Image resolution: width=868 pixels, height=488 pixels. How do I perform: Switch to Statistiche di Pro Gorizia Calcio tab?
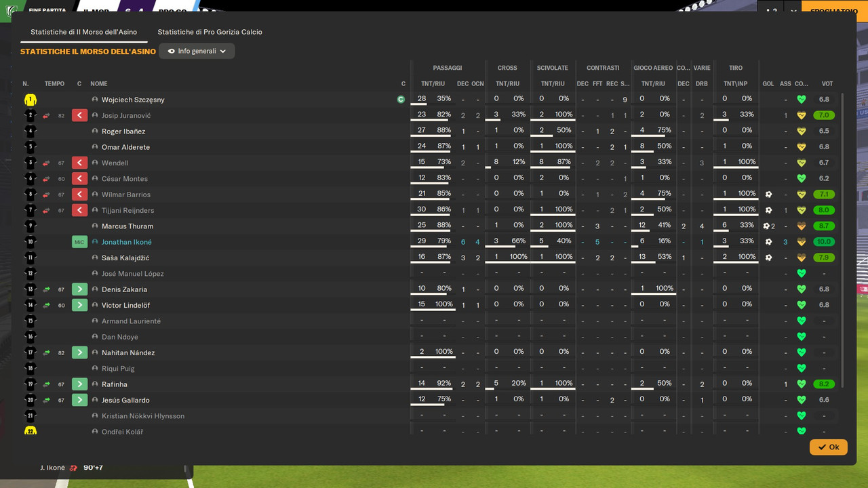(x=210, y=32)
